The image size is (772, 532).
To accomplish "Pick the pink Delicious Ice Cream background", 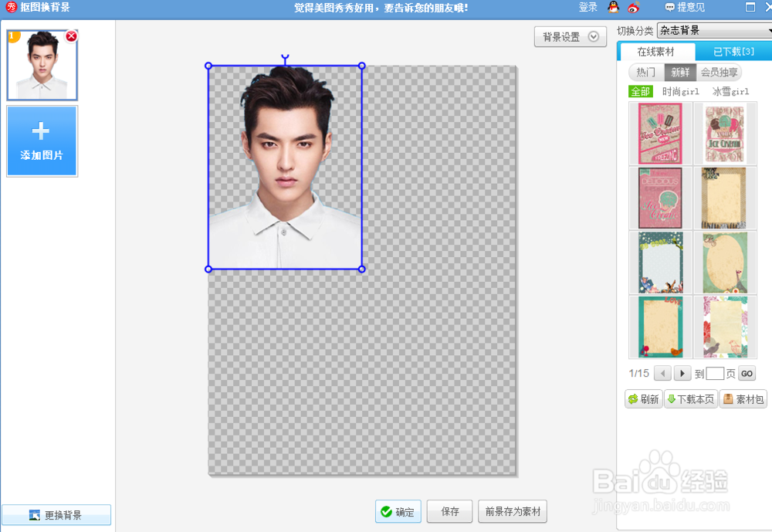I will 660,198.
